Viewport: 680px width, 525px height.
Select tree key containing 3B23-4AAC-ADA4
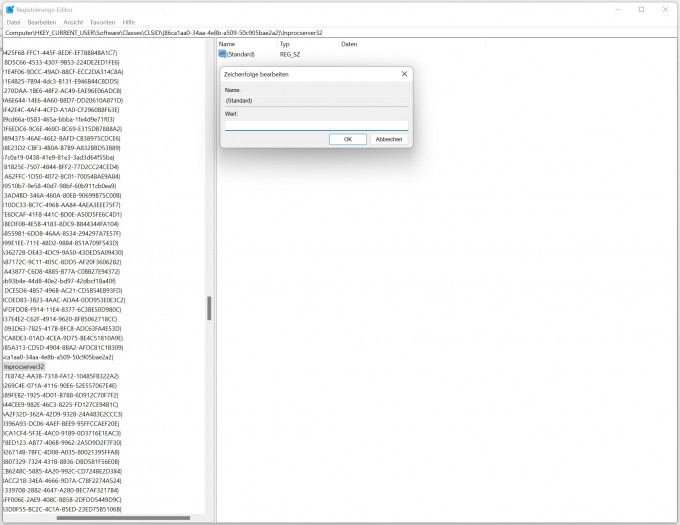click(x=64, y=300)
